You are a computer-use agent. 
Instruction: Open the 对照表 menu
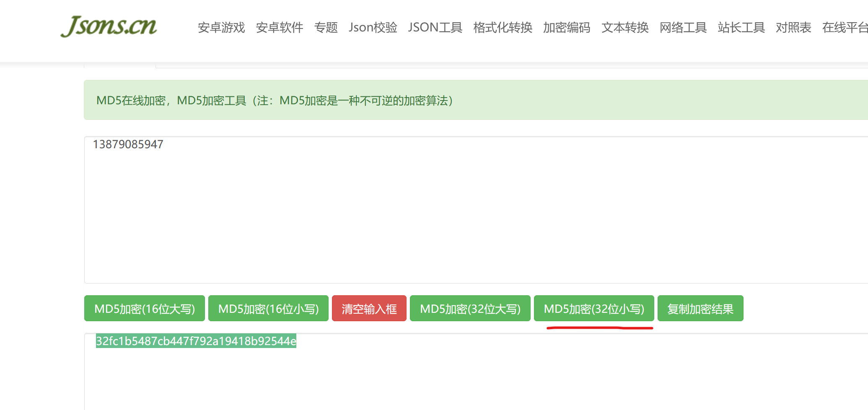(x=794, y=28)
